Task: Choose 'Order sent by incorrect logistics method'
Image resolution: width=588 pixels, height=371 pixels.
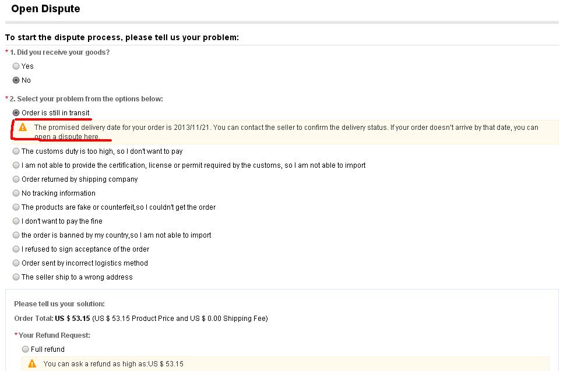Action: (16, 263)
